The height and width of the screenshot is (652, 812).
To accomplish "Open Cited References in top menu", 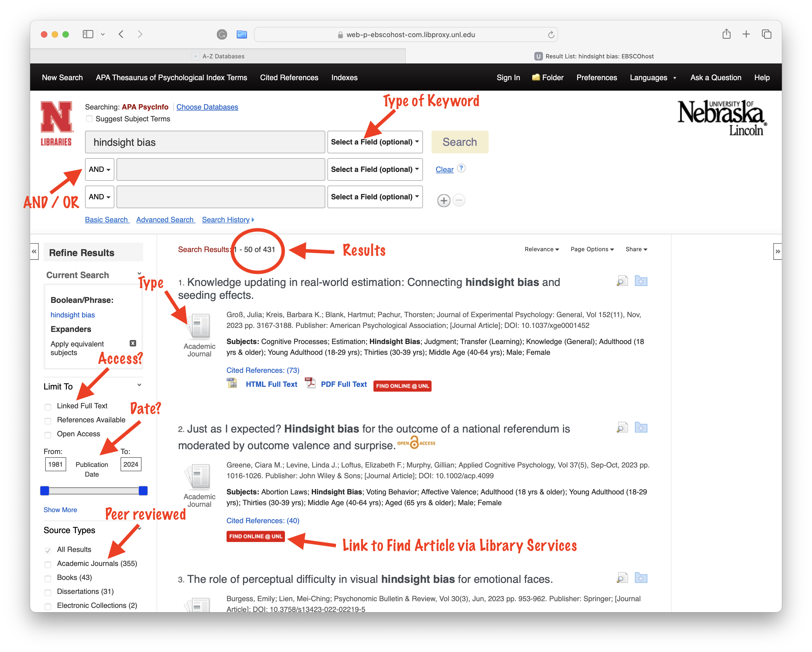I will (289, 77).
